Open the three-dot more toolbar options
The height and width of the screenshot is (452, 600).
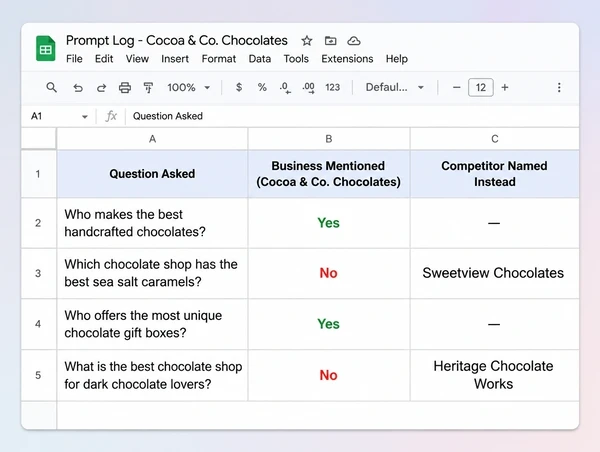(x=559, y=88)
